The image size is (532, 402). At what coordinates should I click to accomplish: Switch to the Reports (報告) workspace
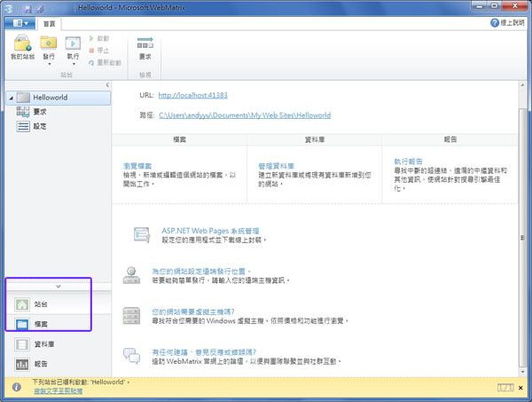coord(59,364)
